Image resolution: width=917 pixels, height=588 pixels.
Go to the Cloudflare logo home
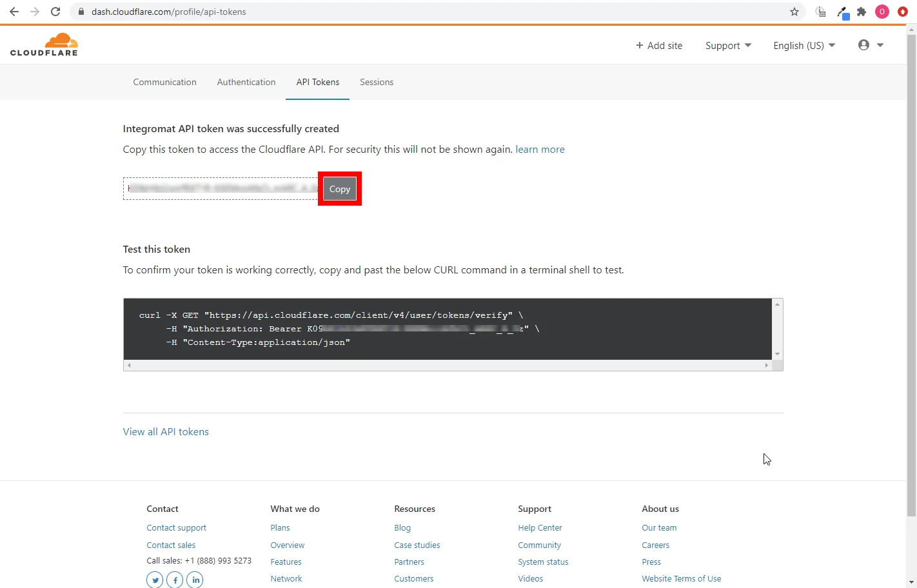(44, 44)
